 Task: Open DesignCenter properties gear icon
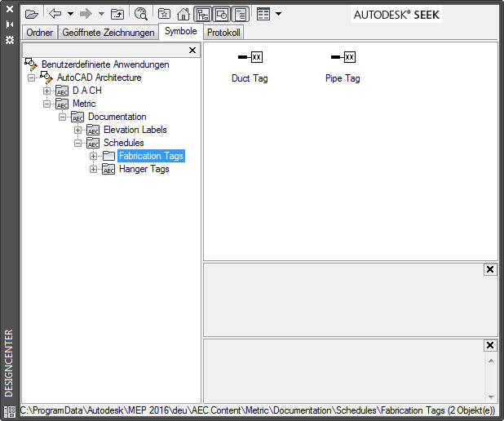[x=10, y=40]
